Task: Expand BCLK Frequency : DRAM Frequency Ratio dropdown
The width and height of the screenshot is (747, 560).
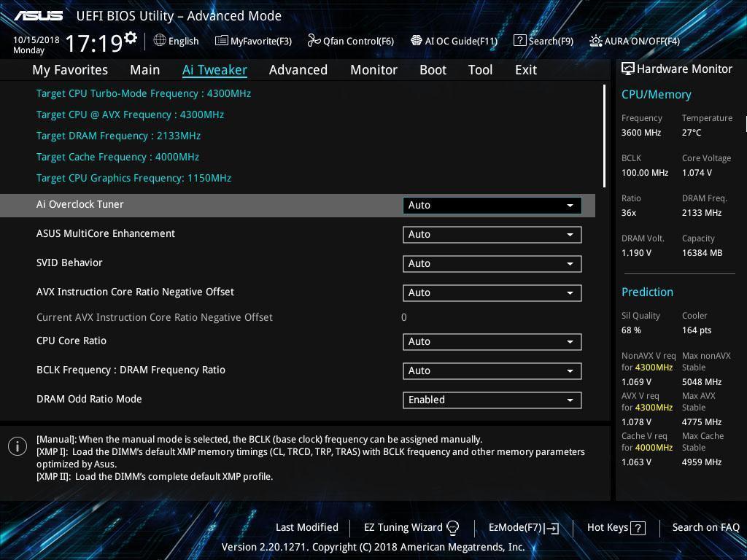Action: click(x=492, y=371)
